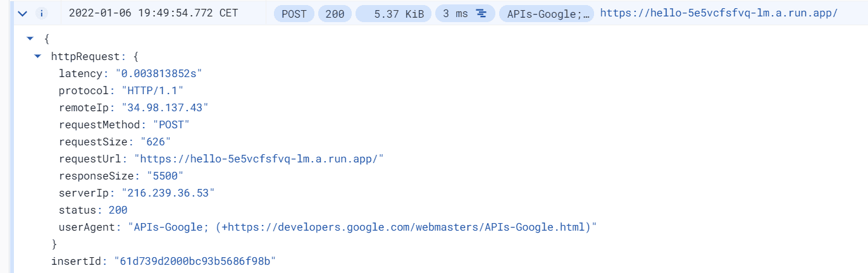Screen dimensions: 868x273
Task: Collapse the root JSON object triangle
Action: click(29, 39)
